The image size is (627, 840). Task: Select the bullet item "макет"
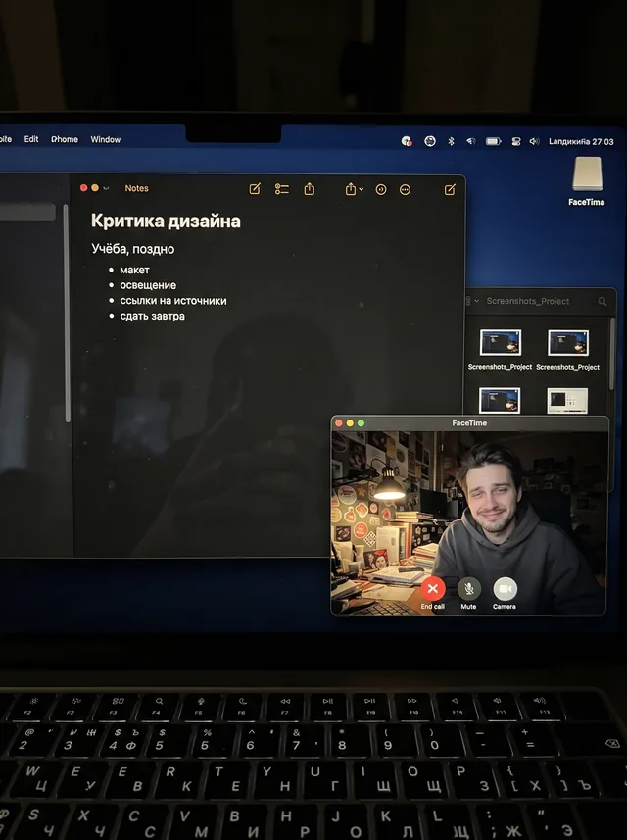134,270
